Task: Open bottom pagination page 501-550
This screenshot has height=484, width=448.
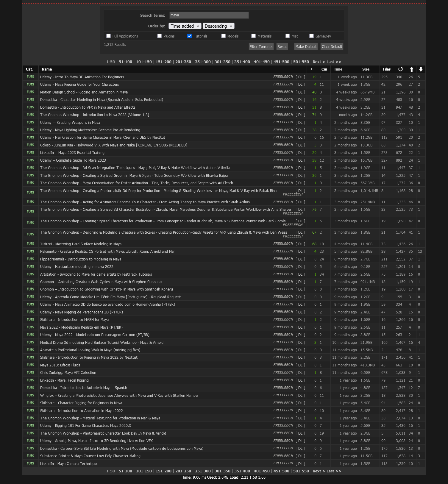Action: pos(301,471)
